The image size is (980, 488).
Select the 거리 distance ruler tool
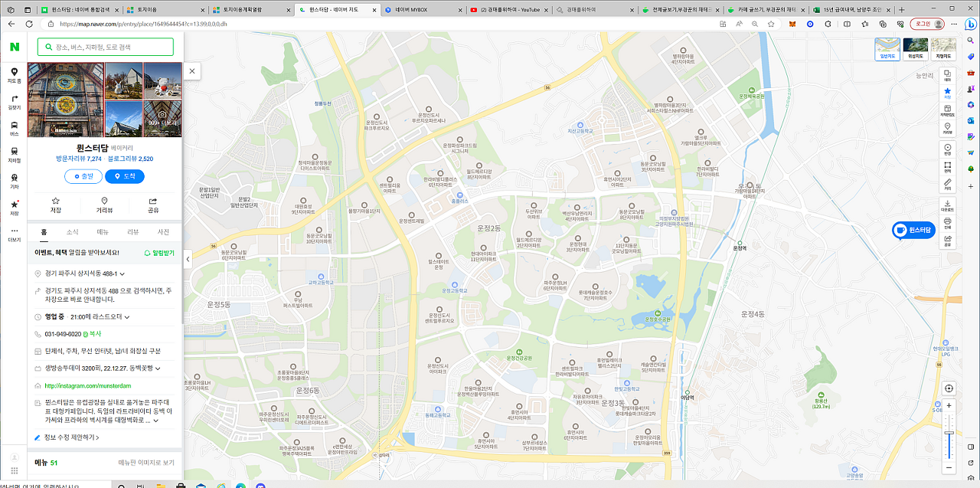pos(947,185)
